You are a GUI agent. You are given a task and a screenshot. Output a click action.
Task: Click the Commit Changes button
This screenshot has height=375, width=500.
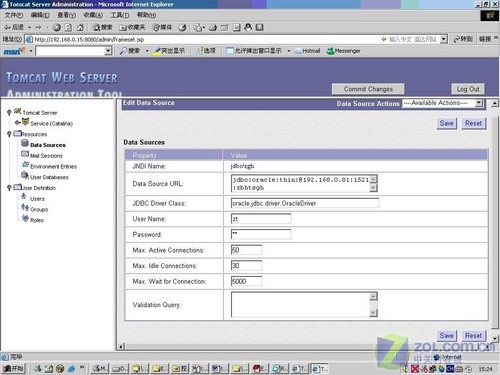[x=368, y=89]
